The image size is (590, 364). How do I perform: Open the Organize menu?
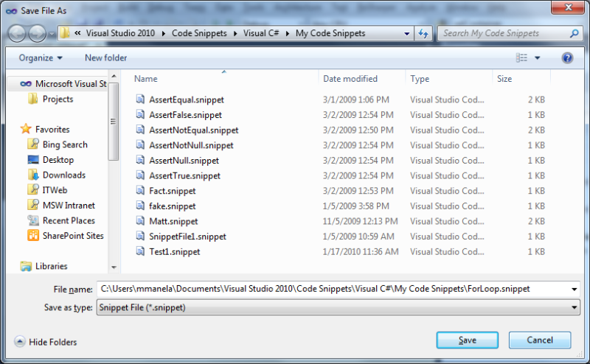click(x=41, y=58)
